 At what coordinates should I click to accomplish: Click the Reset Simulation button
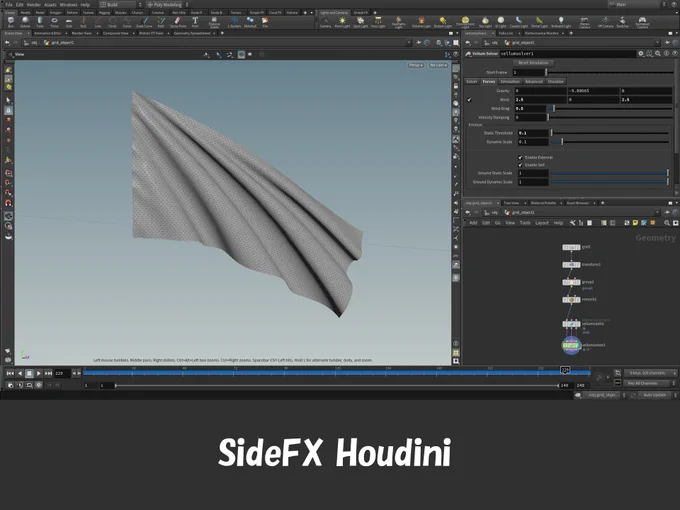click(533, 63)
